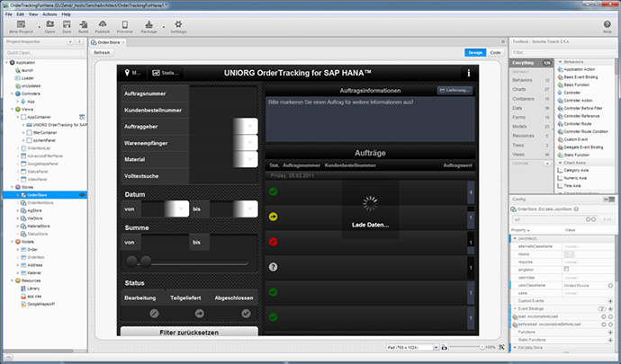Click the Statis... chart button in header
Viewport: 621px width, 364px height.
tap(166, 73)
